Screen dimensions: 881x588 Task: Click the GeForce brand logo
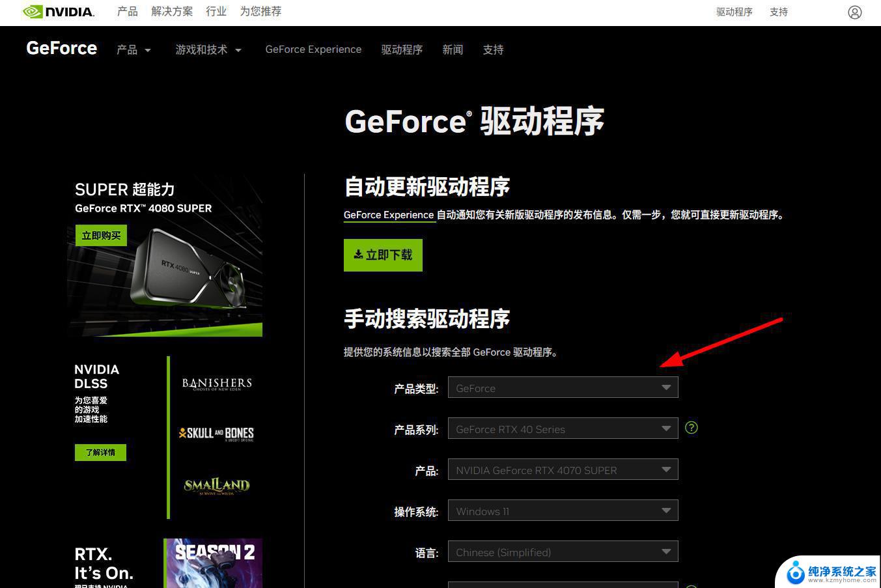62,49
